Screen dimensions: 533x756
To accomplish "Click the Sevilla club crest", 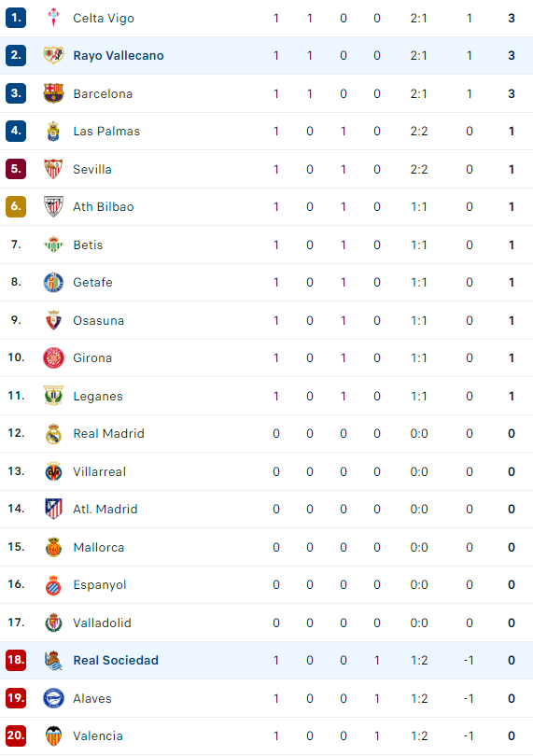I will coord(53,169).
